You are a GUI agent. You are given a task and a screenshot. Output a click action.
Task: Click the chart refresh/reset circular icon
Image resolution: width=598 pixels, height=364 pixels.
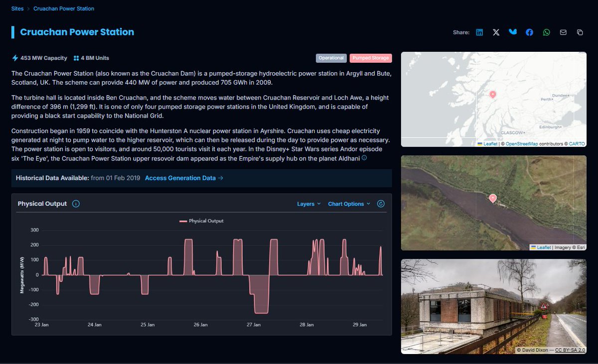click(381, 204)
